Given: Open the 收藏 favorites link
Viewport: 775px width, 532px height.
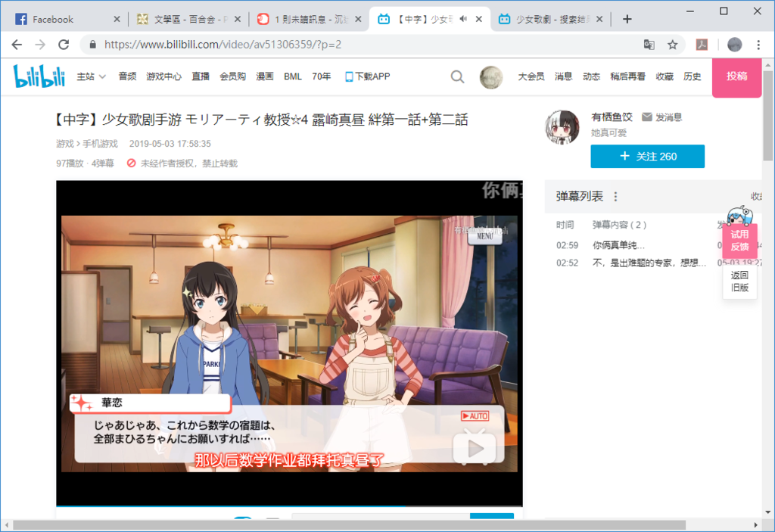Looking at the screenshot, I should pyautogui.click(x=665, y=76).
